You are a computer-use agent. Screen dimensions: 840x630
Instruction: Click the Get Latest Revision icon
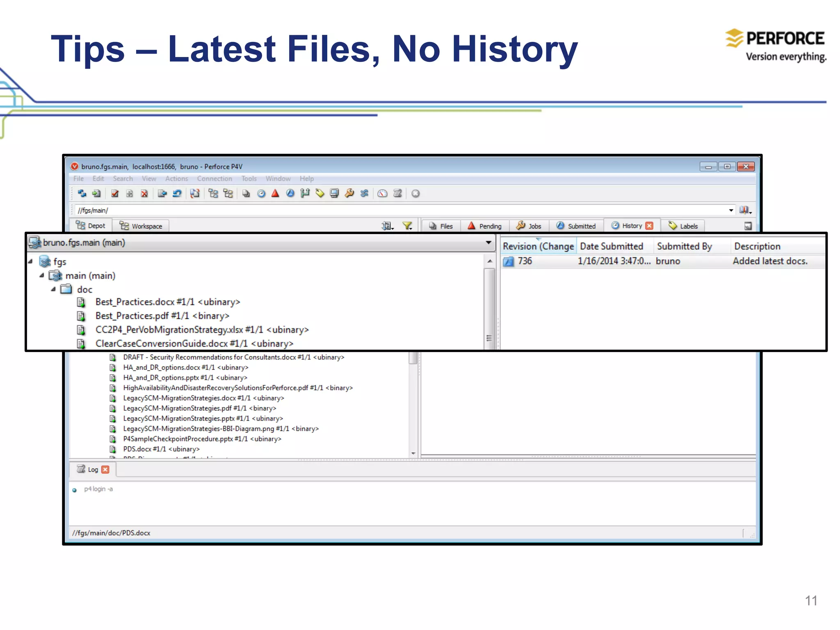coord(96,193)
